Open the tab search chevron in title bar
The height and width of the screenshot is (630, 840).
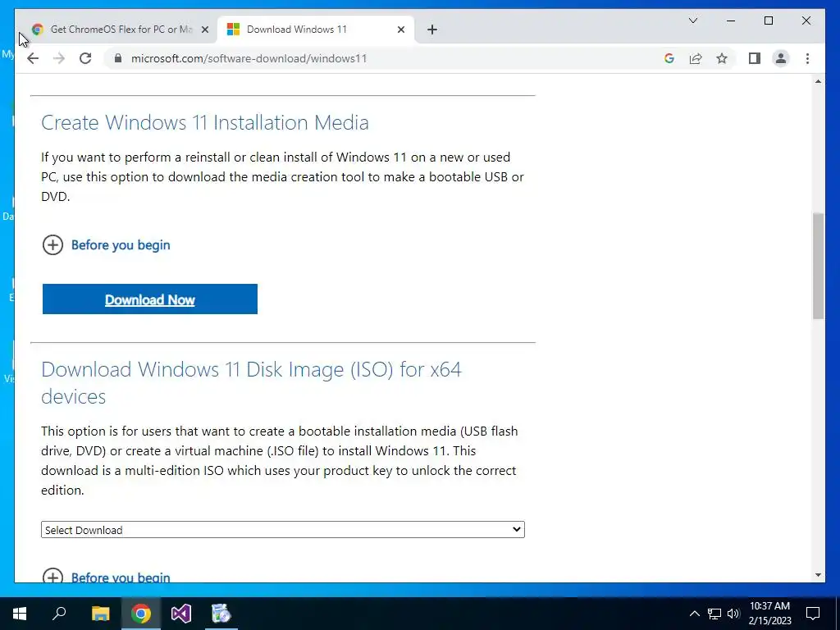click(x=692, y=21)
